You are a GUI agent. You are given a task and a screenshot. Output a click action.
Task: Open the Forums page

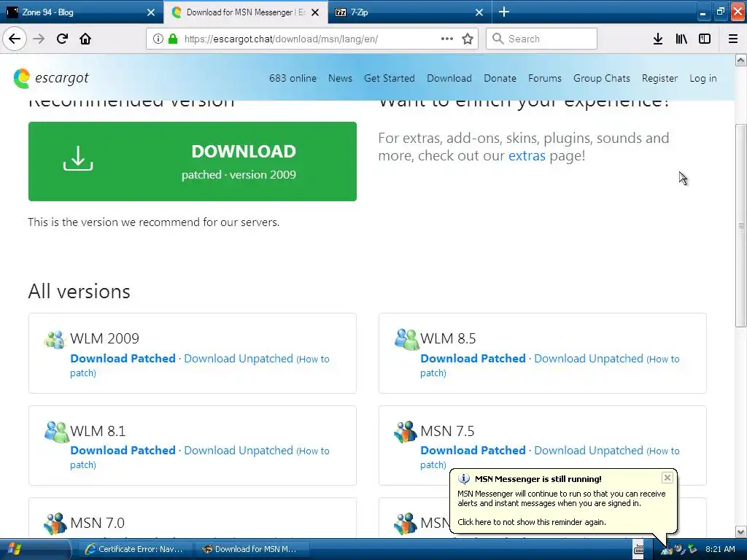(544, 78)
